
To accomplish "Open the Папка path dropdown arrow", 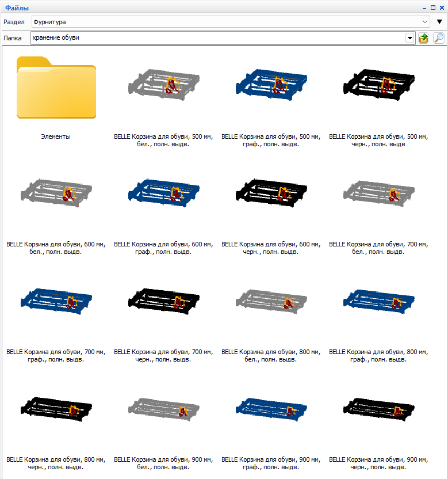I will point(410,38).
